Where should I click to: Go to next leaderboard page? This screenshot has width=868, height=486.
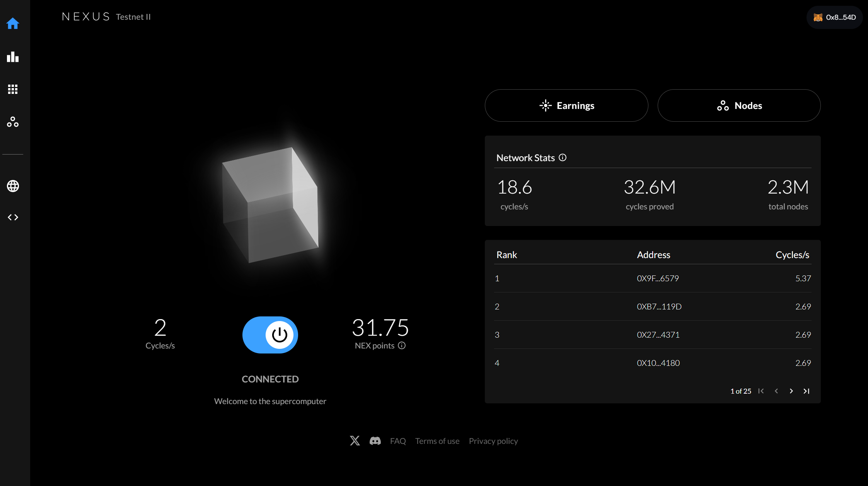tap(791, 391)
